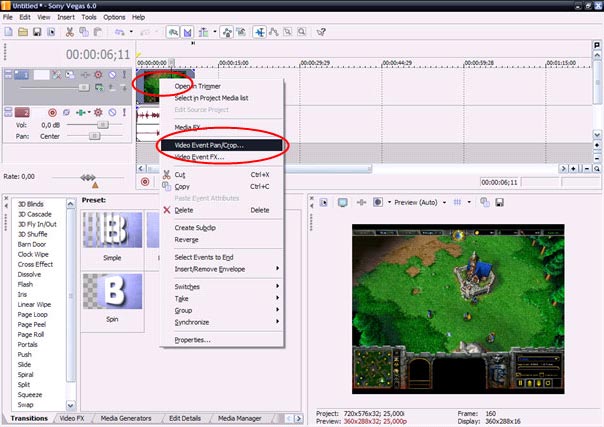Click the external monitor preview icon
The height and width of the screenshot is (427, 604).
coord(342,202)
